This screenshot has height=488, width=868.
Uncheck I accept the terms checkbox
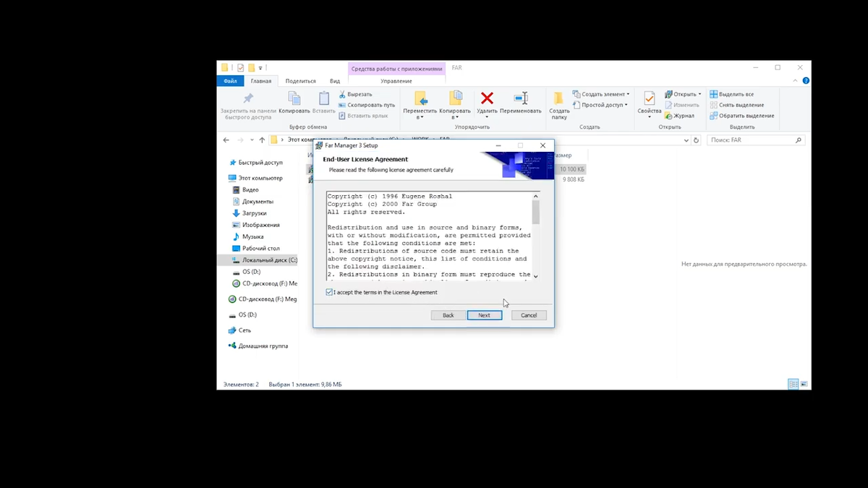pyautogui.click(x=329, y=293)
